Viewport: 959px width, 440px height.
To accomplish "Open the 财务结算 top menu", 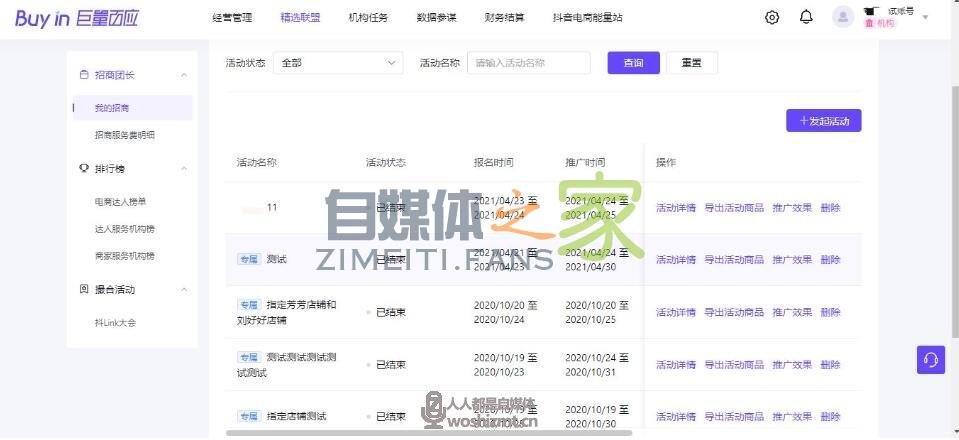I will 505,18.
